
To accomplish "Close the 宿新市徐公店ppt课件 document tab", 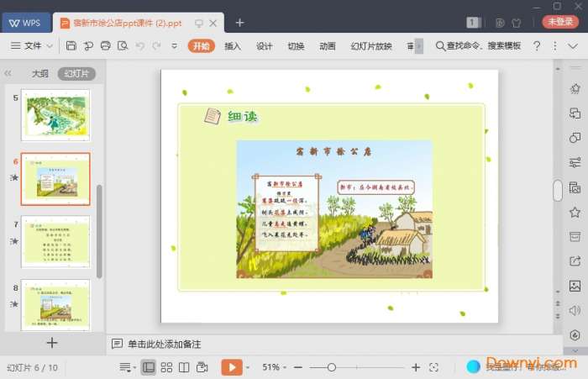I will [x=213, y=24].
